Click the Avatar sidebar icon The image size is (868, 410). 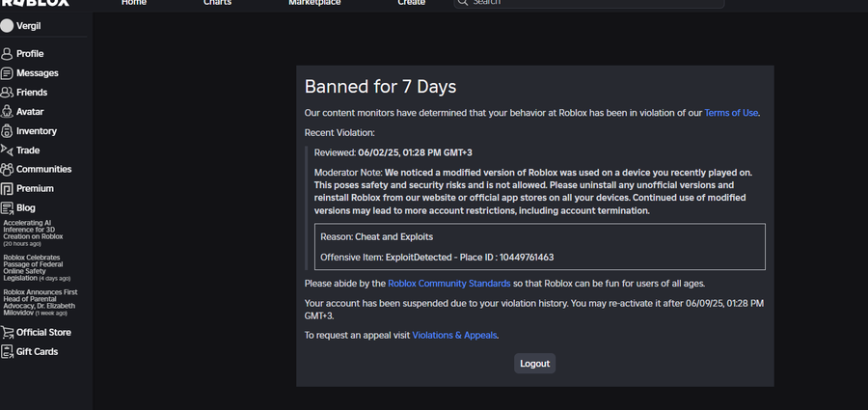[7, 111]
